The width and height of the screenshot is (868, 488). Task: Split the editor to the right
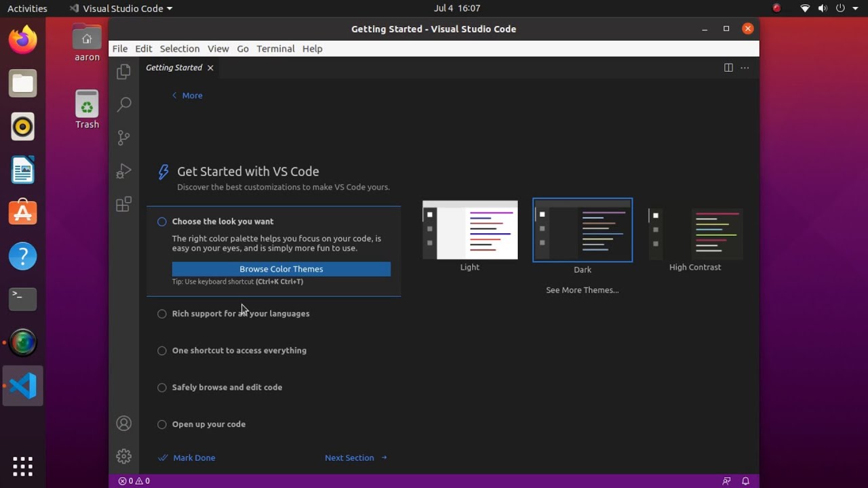[x=728, y=68]
